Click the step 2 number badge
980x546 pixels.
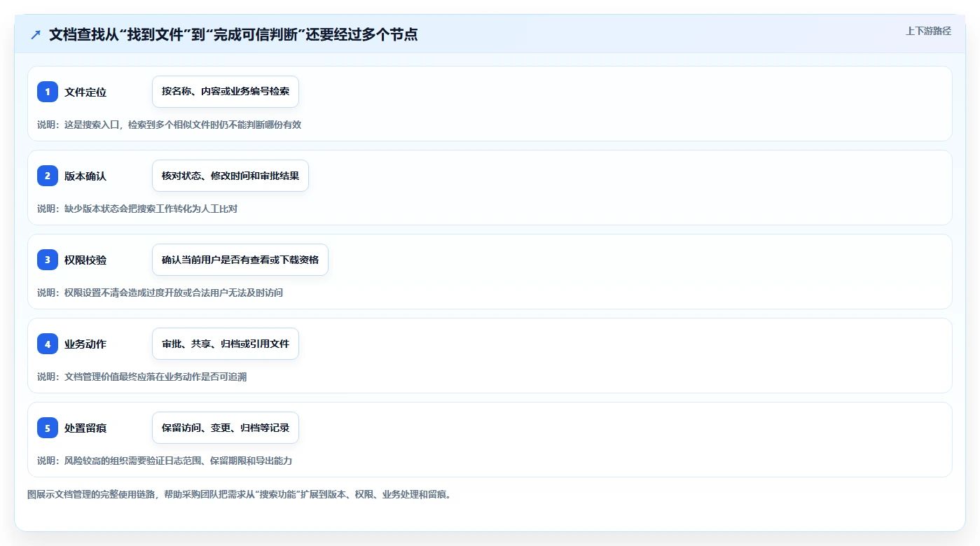tap(48, 176)
